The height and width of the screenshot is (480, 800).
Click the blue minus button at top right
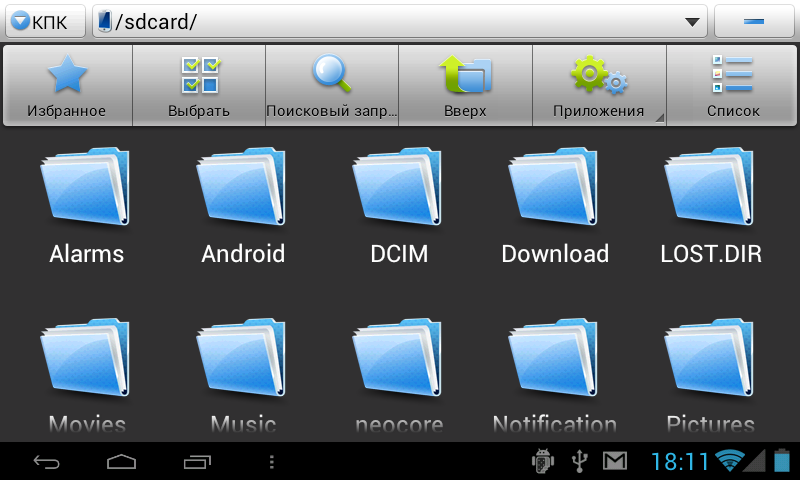pyautogui.click(x=754, y=21)
